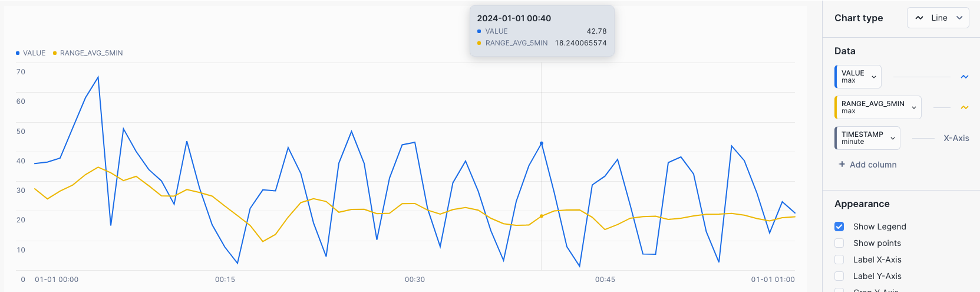980x292 pixels.
Task: Click the VALUE legend entry above the chart
Action: pyautogui.click(x=31, y=53)
